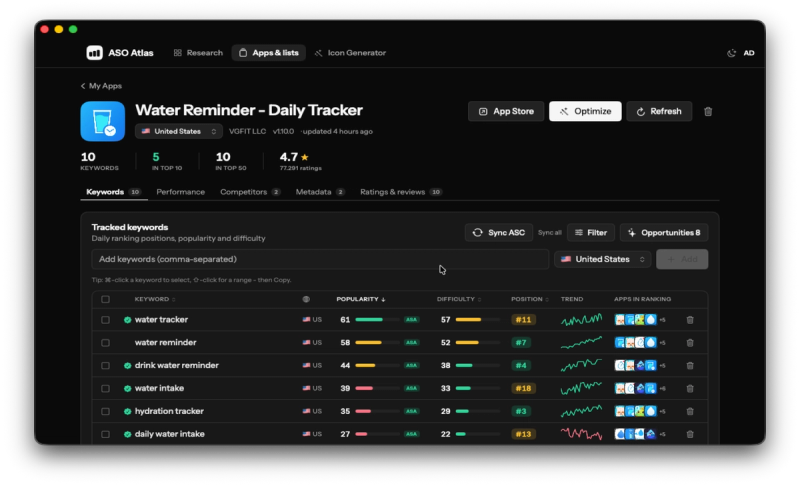Image resolution: width=800 pixels, height=486 pixels.
Task: Open Opportunities 8 button
Action: click(x=664, y=233)
